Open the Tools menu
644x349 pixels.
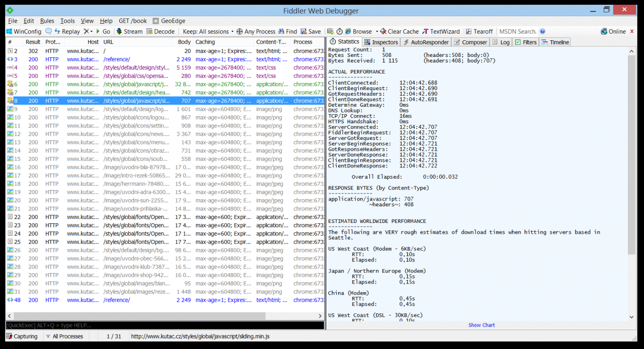pyautogui.click(x=68, y=21)
